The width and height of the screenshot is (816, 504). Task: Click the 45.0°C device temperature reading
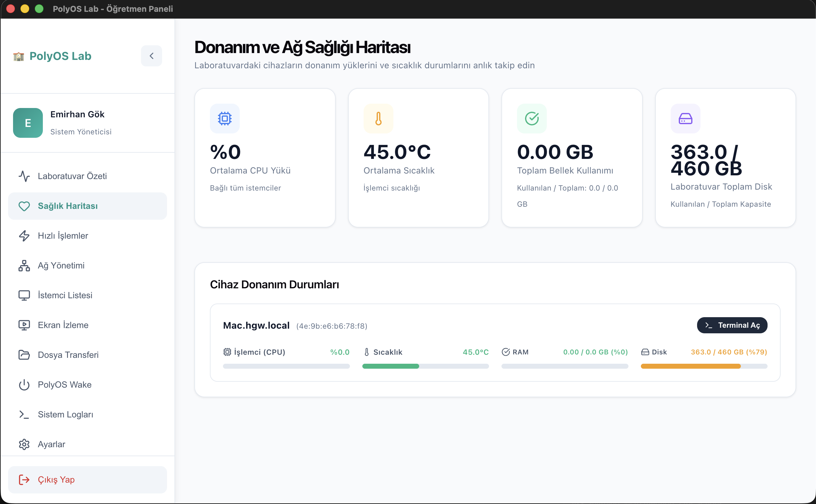476,352
